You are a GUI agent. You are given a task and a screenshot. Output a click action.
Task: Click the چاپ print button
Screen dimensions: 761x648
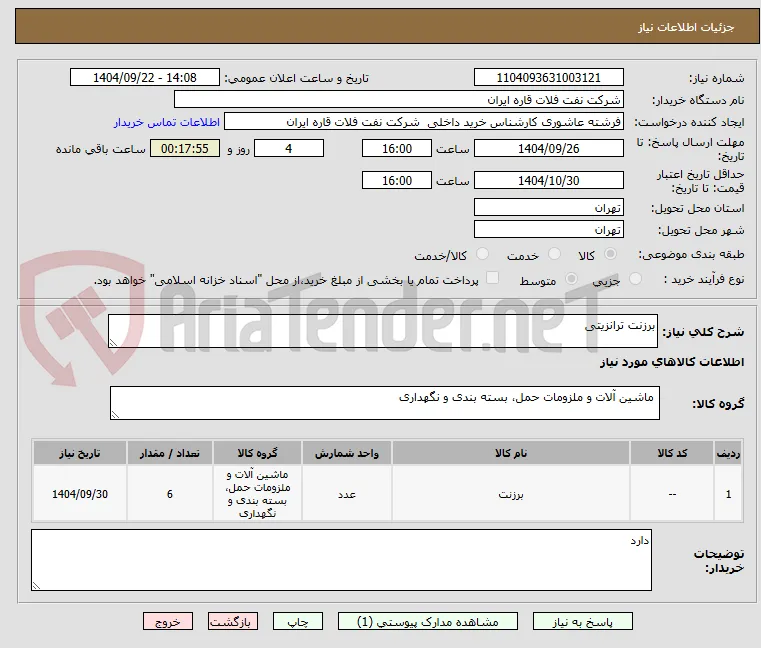298,622
